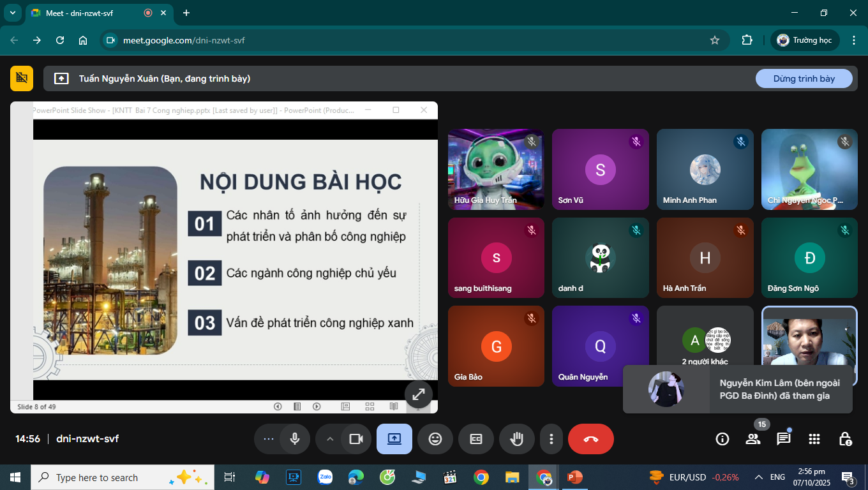Expand the camera settings chevron
Screen dimensions: 868x490
click(x=330, y=439)
